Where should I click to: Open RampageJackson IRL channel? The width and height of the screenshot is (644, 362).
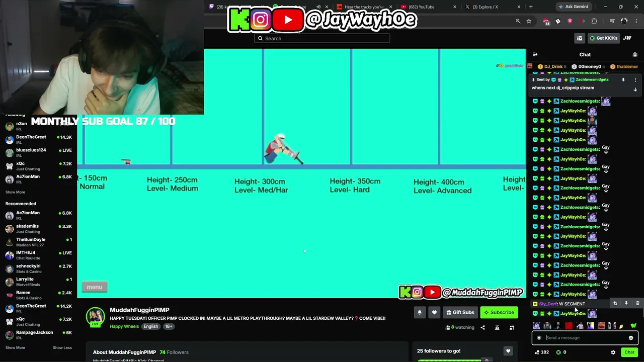pyautogui.click(x=39, y=335)
